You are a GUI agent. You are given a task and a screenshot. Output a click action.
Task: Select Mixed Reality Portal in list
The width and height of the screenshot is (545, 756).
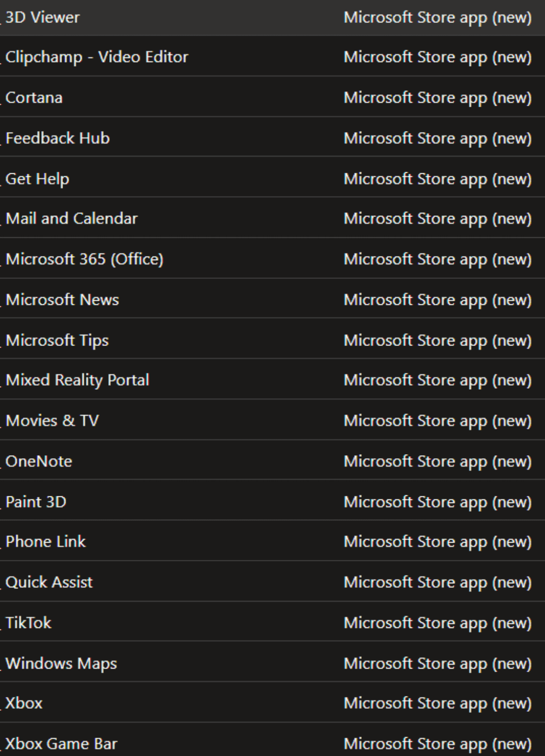[x=77, y=380]
